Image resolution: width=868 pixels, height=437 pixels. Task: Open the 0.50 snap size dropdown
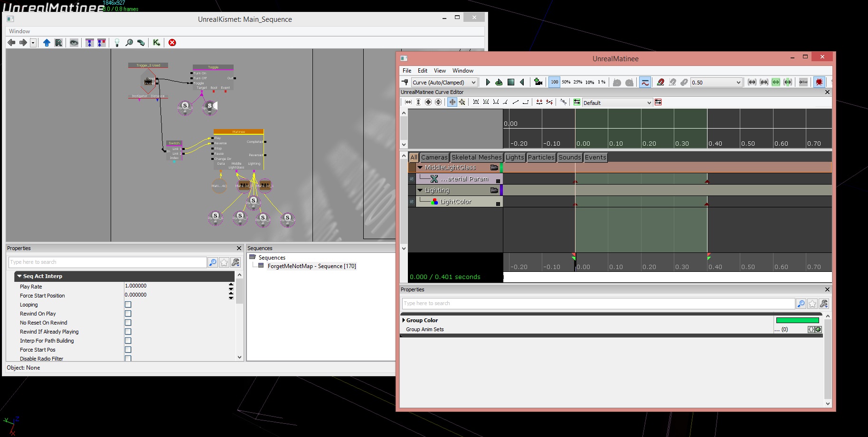716,82
